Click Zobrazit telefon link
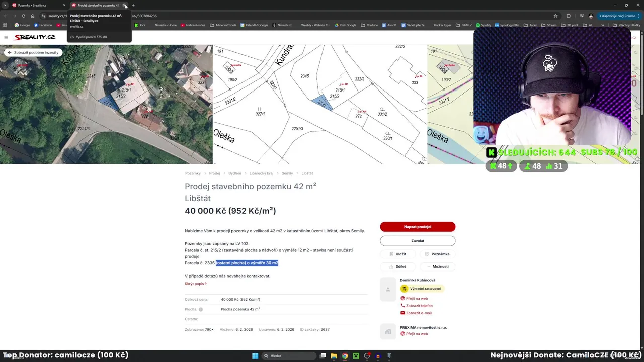This screenshot has height=362, width=644. tap(417, 306)
